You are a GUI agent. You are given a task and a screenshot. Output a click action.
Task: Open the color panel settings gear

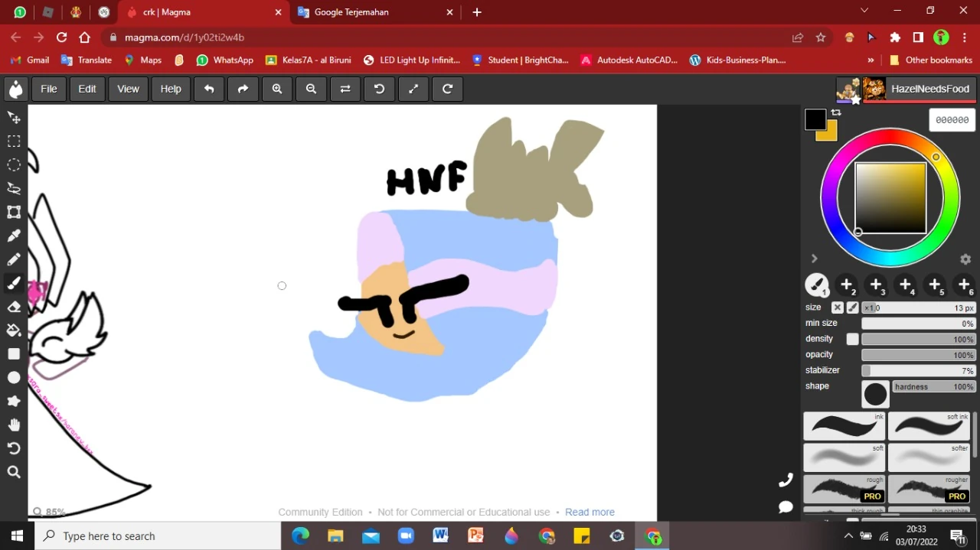965,259
